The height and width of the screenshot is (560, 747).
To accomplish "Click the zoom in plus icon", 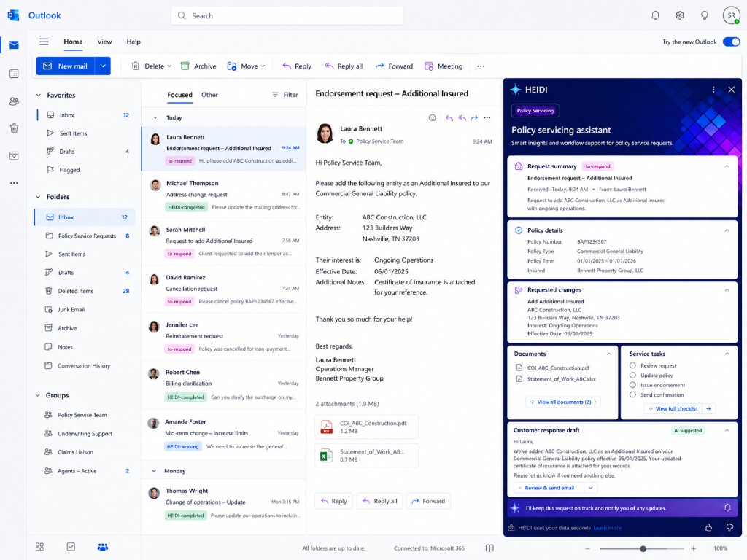I will coord(693,548).
